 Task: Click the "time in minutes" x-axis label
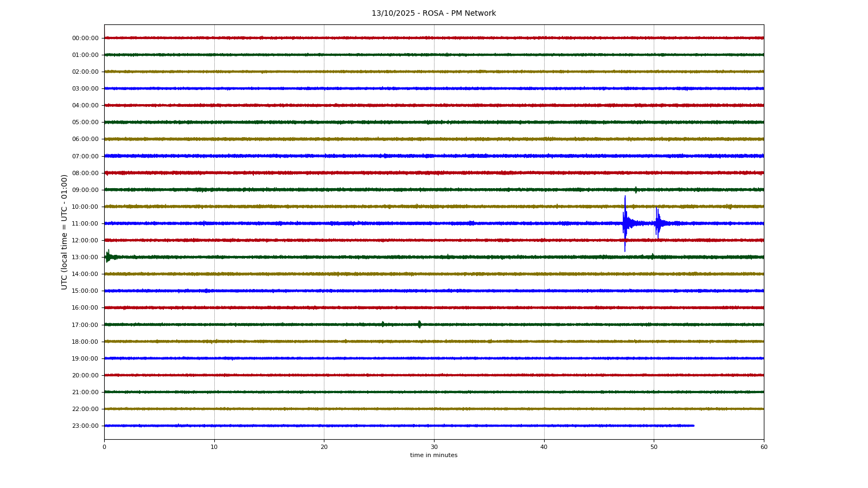pyautogui.click(x=433, y=455)
